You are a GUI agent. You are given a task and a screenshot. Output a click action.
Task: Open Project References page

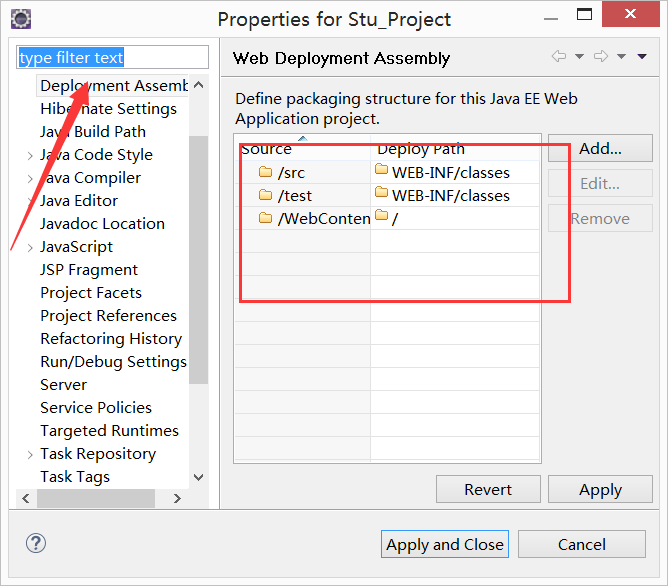[108, 316]
